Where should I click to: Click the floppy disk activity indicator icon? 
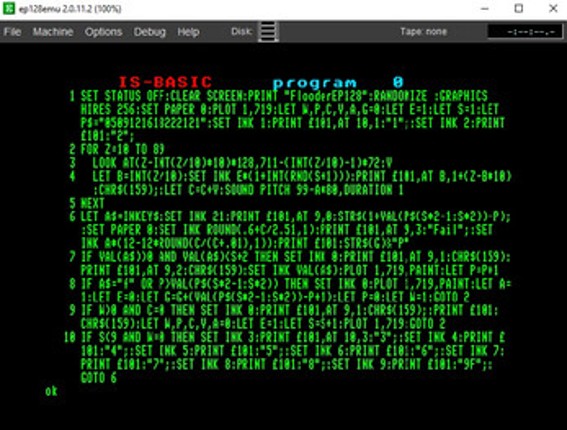[x=268, y=31]
